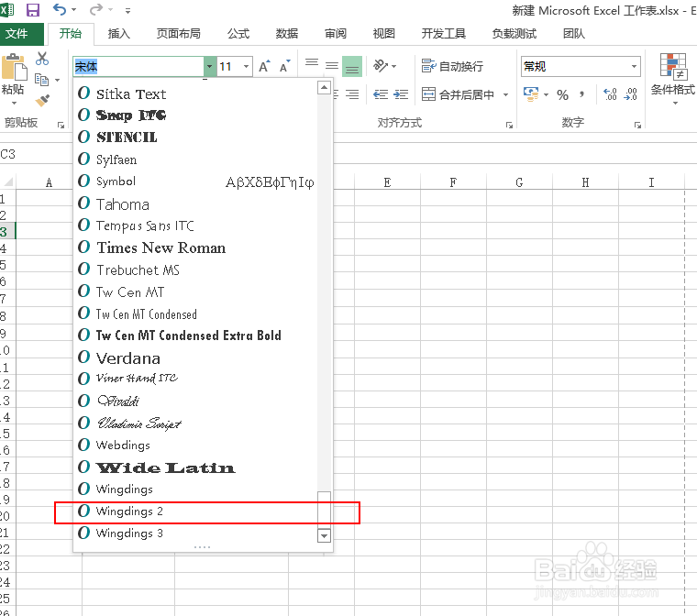
Task: Switch to the 公式 tab
Action: [238, 33]
